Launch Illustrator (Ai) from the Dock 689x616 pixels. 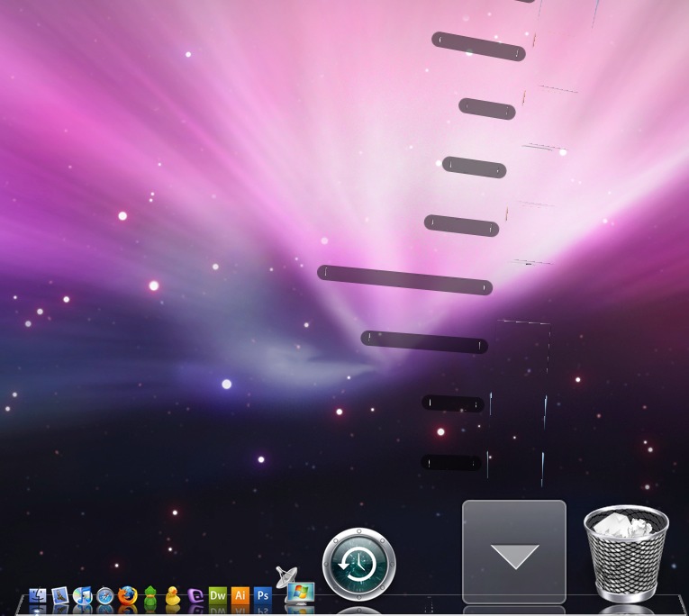coord(240,596)
